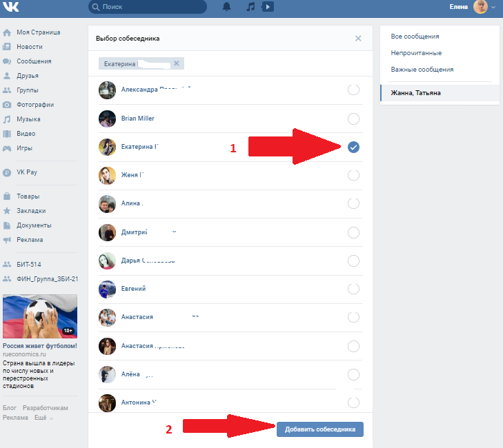
Task: Click the search magnifier icon
Action: [x=96, y=7]
